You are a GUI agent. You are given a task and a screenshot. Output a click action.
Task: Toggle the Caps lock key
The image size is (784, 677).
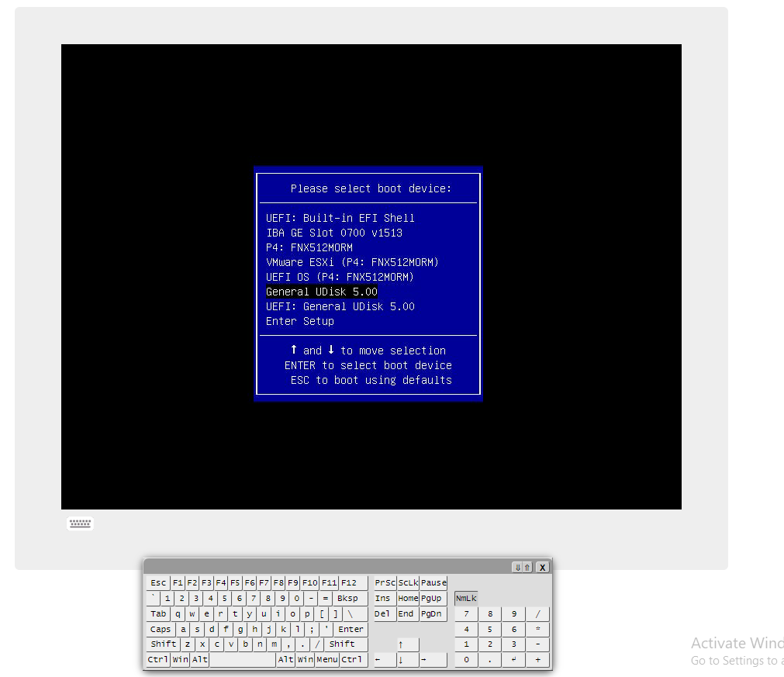[x=161, y=629]
